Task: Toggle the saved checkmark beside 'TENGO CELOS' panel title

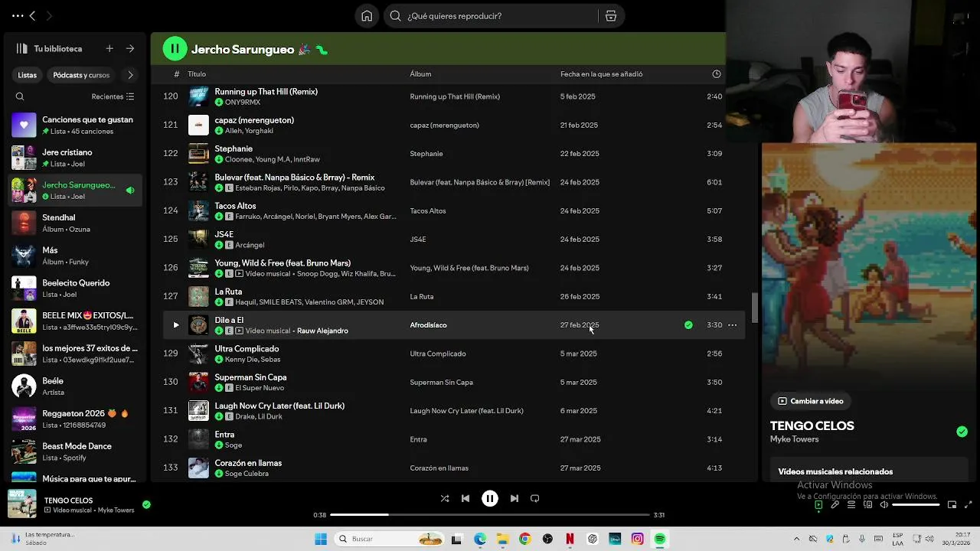Action: click(962, 432)
